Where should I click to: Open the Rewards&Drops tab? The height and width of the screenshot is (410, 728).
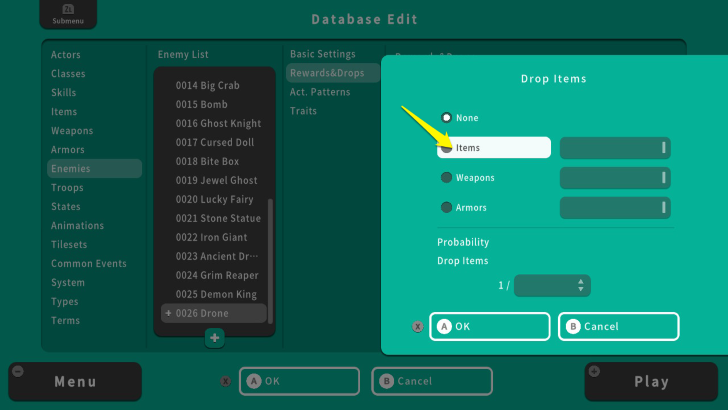tap(333, 73)
